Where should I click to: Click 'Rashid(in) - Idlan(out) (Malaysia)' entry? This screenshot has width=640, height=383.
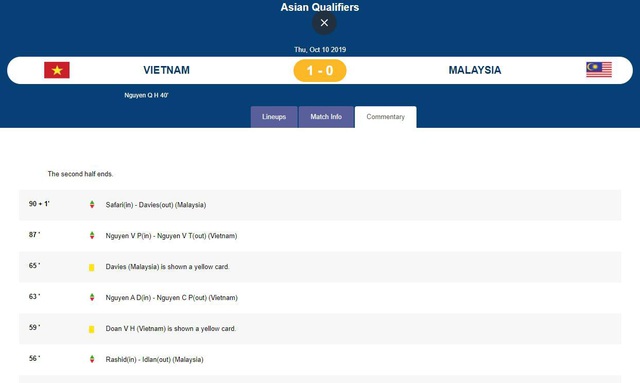[x=154, y=360]
